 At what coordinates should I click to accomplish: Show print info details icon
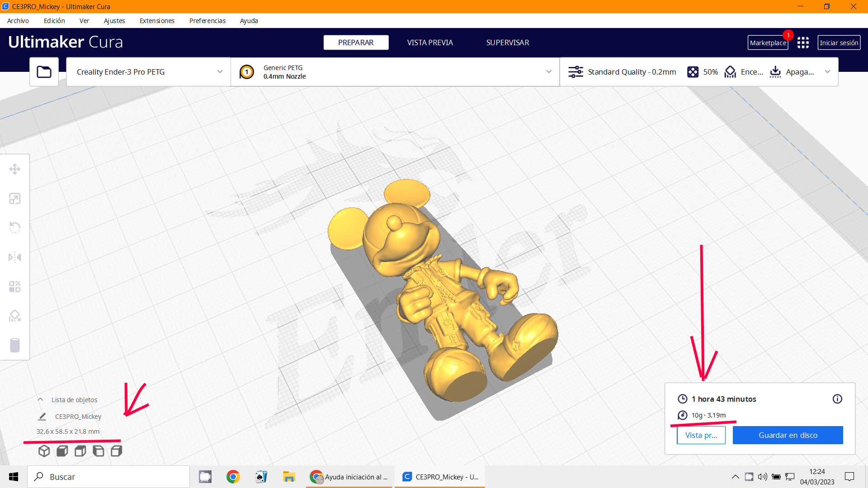click(x=837, y=399)
